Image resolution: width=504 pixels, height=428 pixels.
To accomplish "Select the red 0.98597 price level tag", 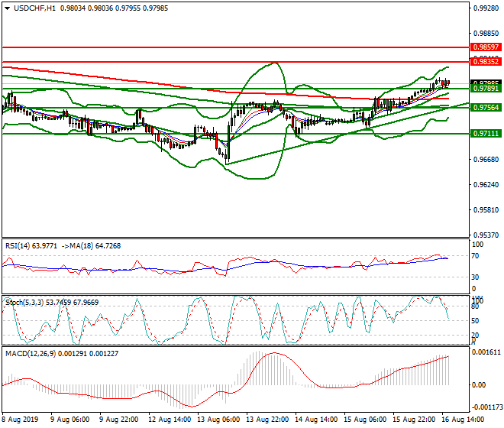I will point(486,47).
